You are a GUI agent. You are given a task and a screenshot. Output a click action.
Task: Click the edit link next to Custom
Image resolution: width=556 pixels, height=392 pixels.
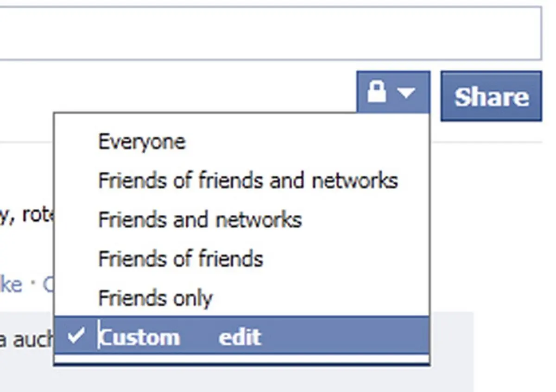(x=240, y=337)
